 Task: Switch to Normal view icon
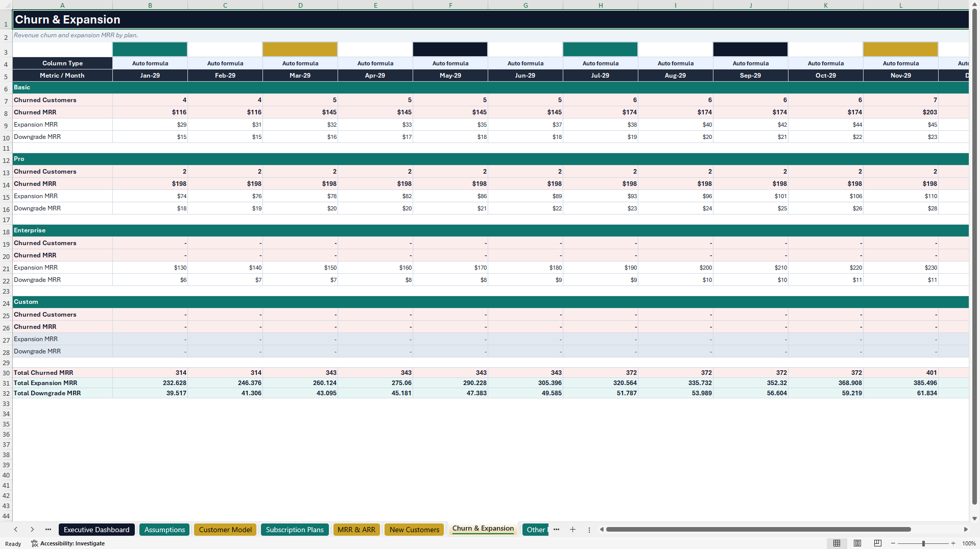[836, 543]
